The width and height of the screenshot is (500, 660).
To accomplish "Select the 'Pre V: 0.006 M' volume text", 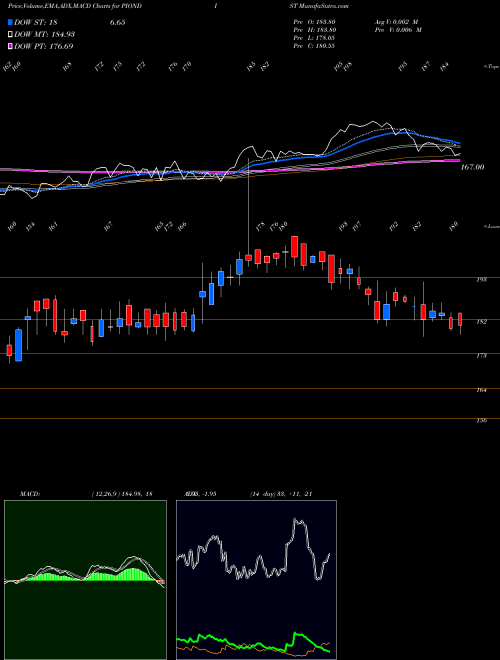I will coord(398,30).
